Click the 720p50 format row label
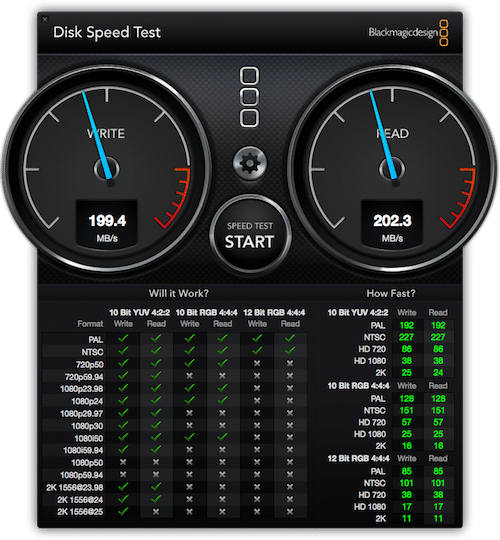Viewport: 500px width, 540px height. point(90,364)
